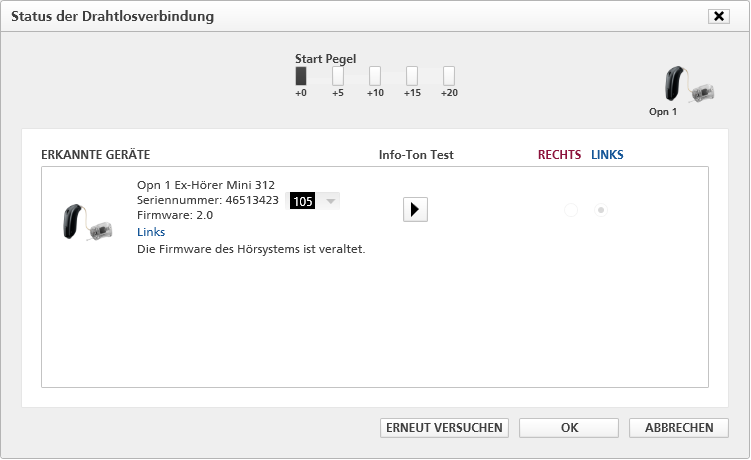Click the 105 receiver value field
Viewport: 751px width, 460px height.
point(303,201)
